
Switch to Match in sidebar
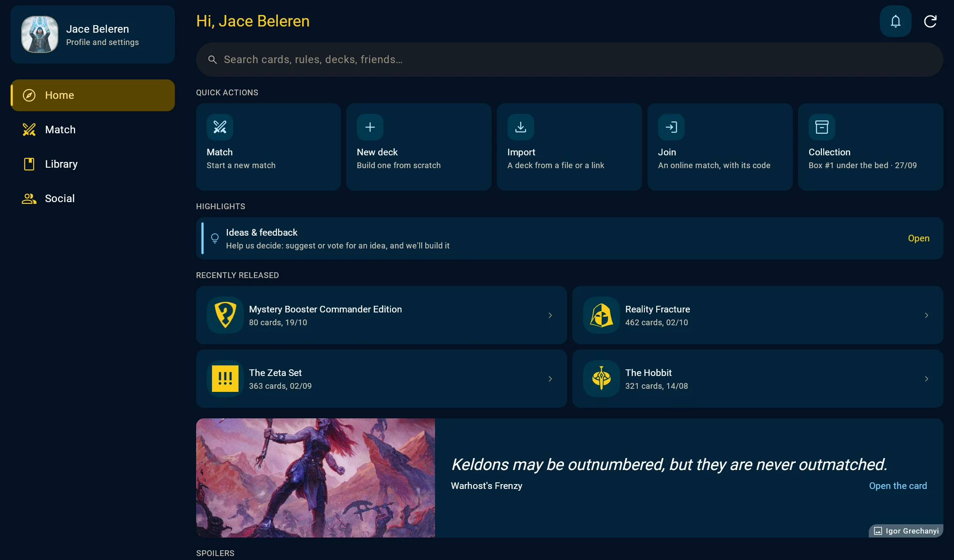93,130
